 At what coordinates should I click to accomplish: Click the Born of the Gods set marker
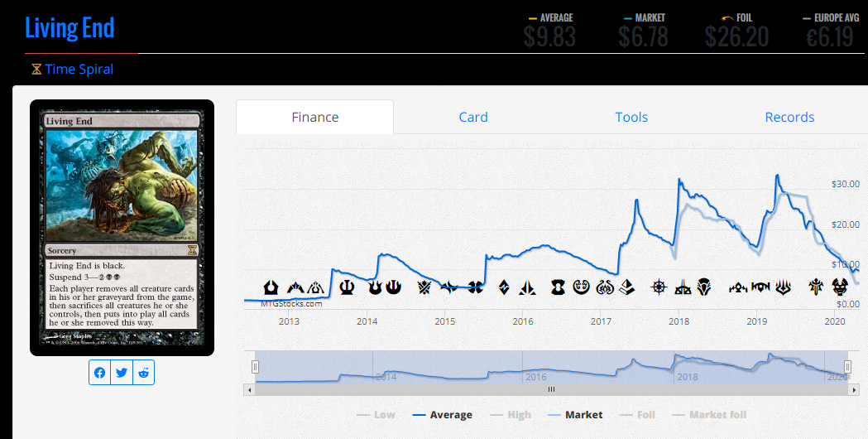pyautogui.click(x=375, y=287)
